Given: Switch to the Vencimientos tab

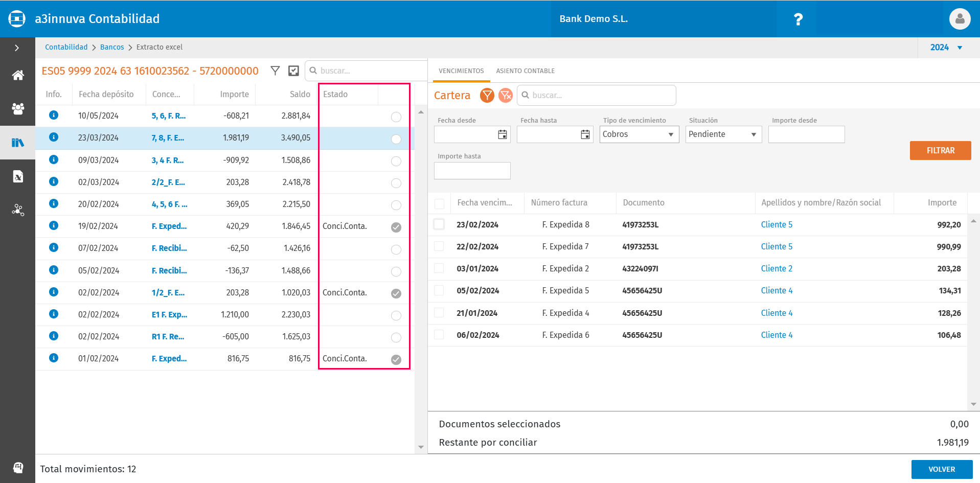Looking at the screenshot, I should click(461, 71).
